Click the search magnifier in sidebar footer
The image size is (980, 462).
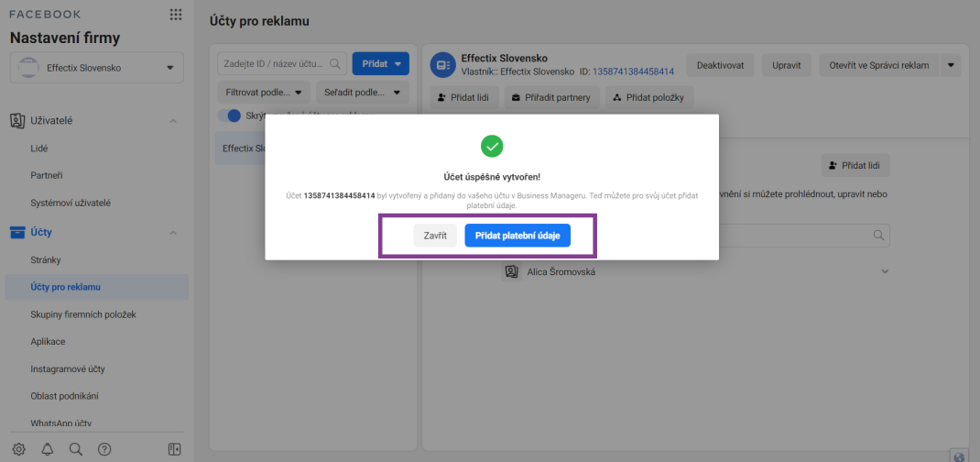click(76, 449)
